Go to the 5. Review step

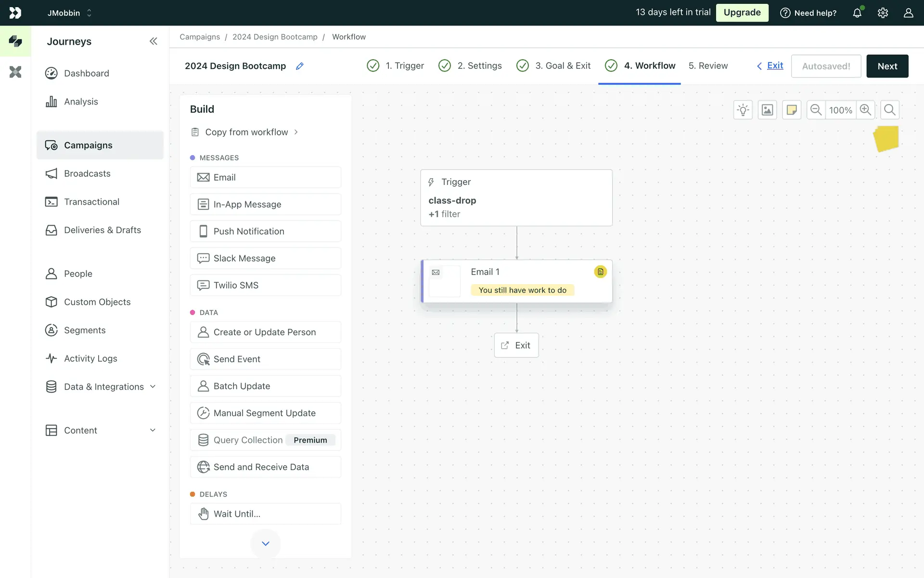(708, 66)
